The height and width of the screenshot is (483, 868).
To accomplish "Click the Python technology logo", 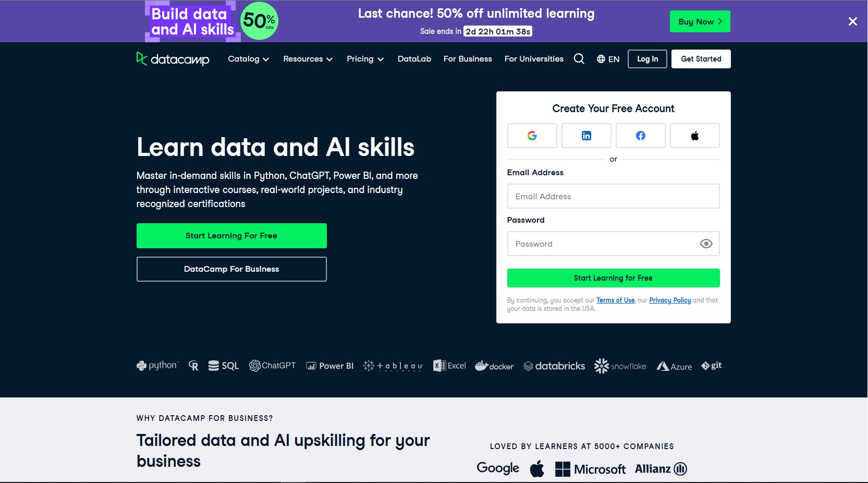I will coord(157,366).
